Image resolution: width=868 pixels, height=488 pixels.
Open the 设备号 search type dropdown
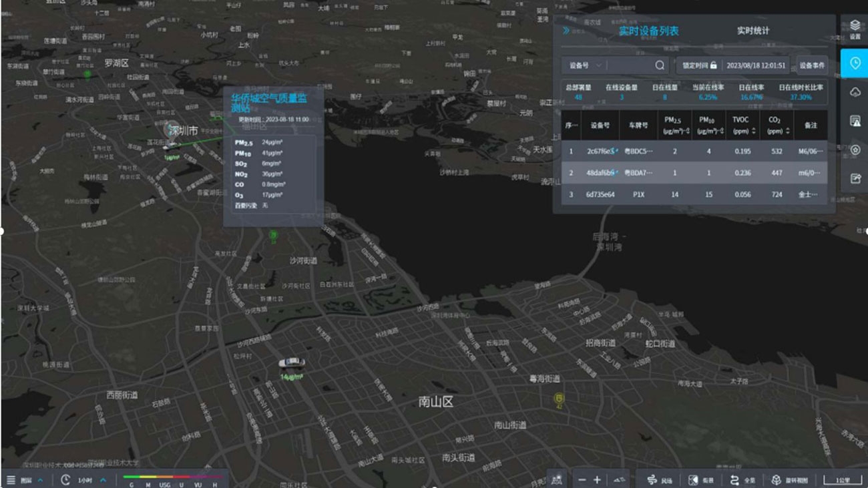585,65
